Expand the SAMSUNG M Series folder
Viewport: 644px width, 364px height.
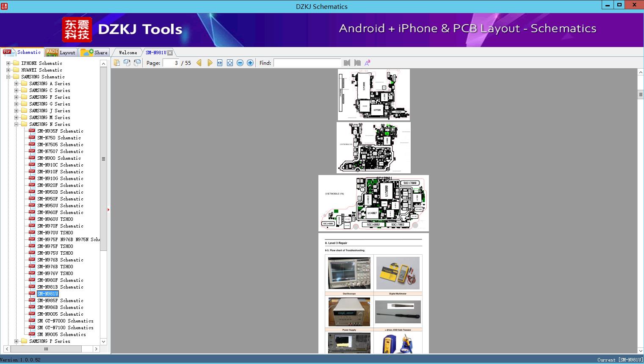[16, 117]
